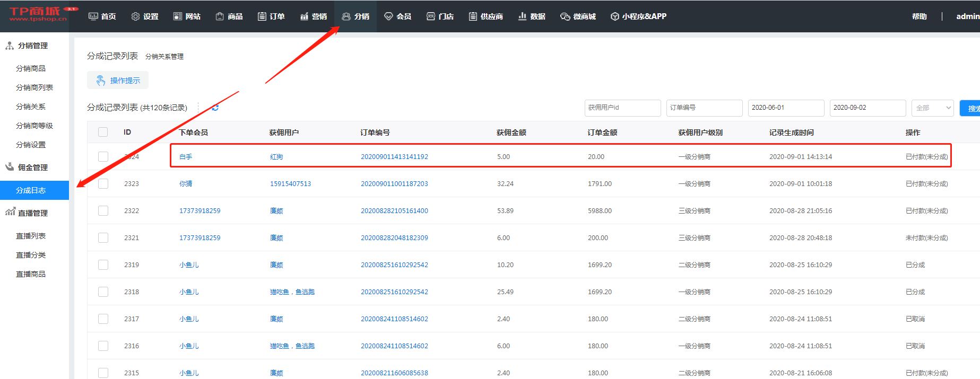Click the 佣金管理 section icon
Screen dimensions: 980x379
pos(10,167)
